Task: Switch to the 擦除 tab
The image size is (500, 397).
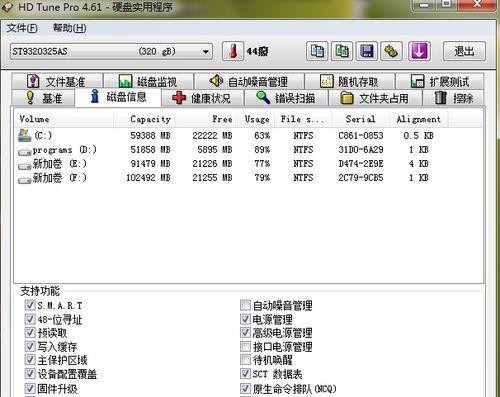Action: click(453, 98)
